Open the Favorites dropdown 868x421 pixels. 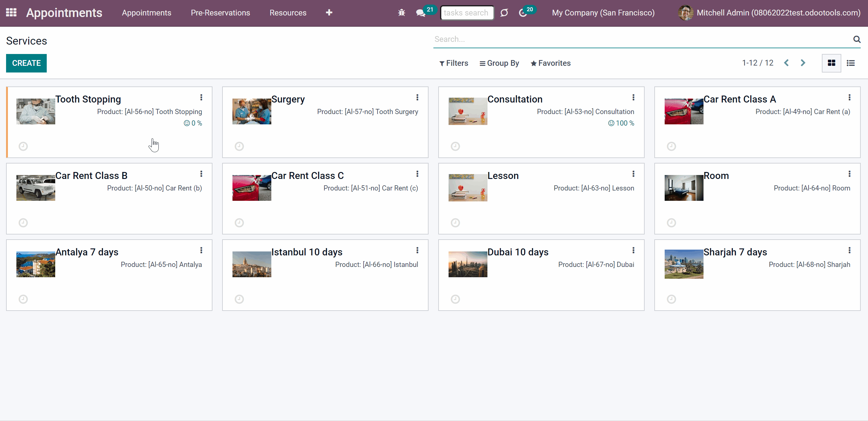tap(551, 63)
